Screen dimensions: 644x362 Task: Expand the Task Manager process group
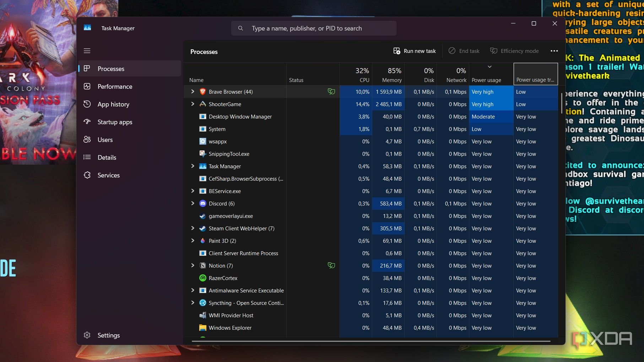point(193,166)
